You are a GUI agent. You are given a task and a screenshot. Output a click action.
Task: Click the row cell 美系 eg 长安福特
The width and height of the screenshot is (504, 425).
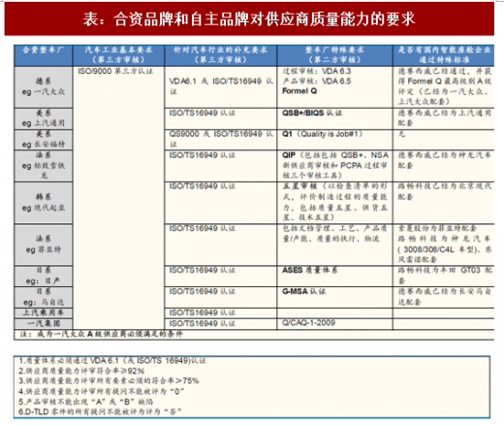44,140
